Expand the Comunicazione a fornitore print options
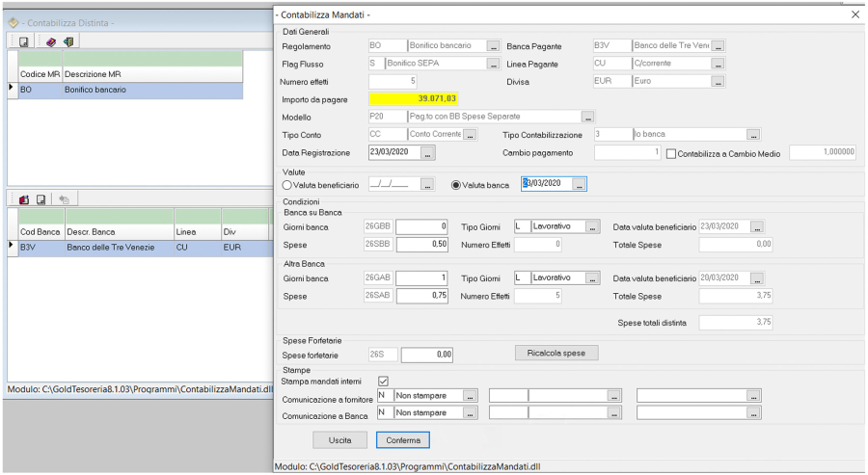Viewport: 868px width, 475px height. (x=470, y=395)
